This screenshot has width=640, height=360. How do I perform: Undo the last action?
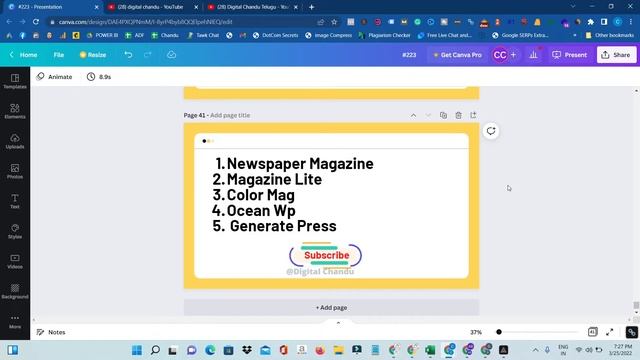point(128,55)
